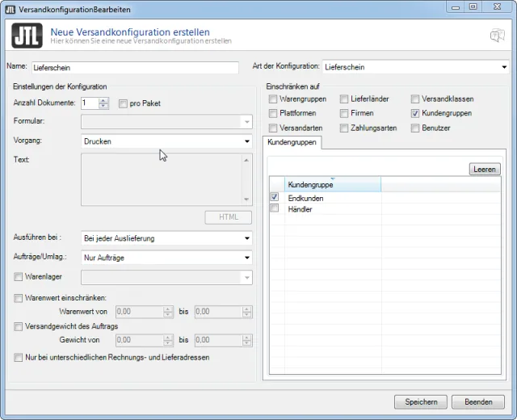Enable Versandgewicht des Auftrags checkbox
Screen dimensions: 517x420
(18, 326)
